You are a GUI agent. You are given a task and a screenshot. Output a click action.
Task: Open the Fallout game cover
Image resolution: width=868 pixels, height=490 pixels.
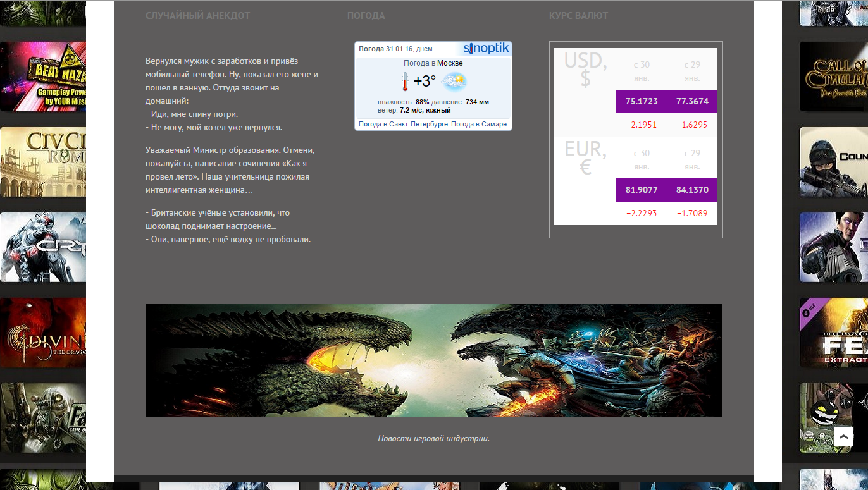tap(43, 418)
